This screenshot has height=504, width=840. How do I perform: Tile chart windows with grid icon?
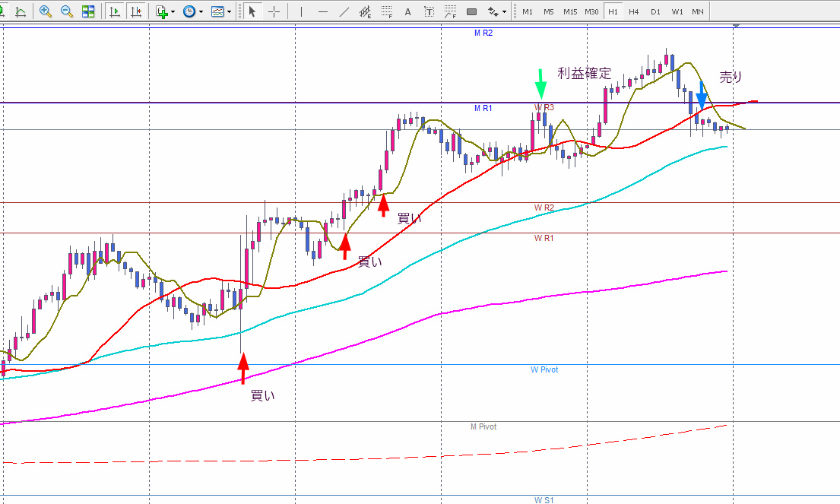[x=88, y=11]
